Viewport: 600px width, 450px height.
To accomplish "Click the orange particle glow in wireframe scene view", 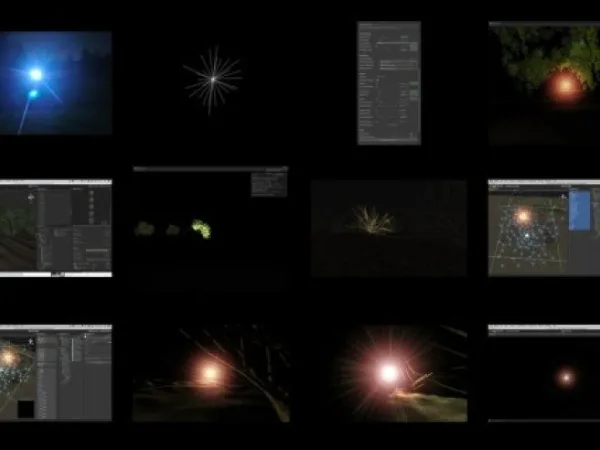I will click(523, 217).
